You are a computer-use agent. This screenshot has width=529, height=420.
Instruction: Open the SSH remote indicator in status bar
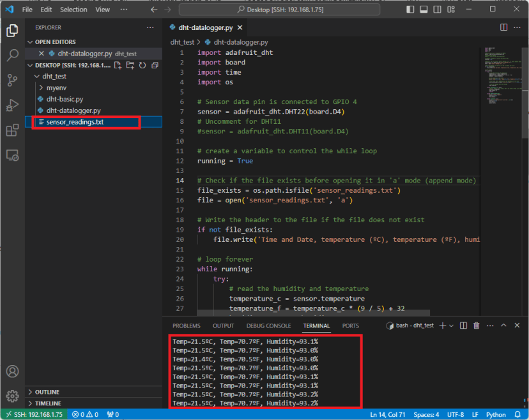tap(33, 414)
